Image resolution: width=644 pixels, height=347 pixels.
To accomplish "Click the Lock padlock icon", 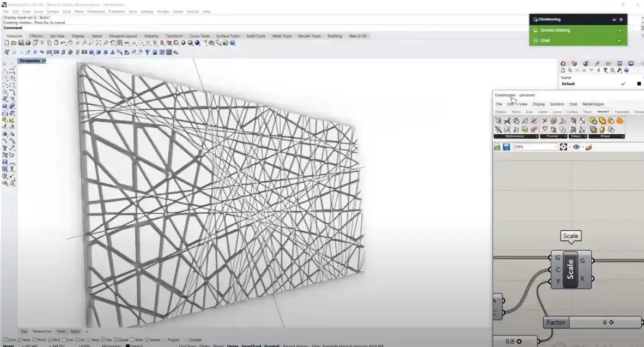I will pyautogui.click(x=162, y=43).
